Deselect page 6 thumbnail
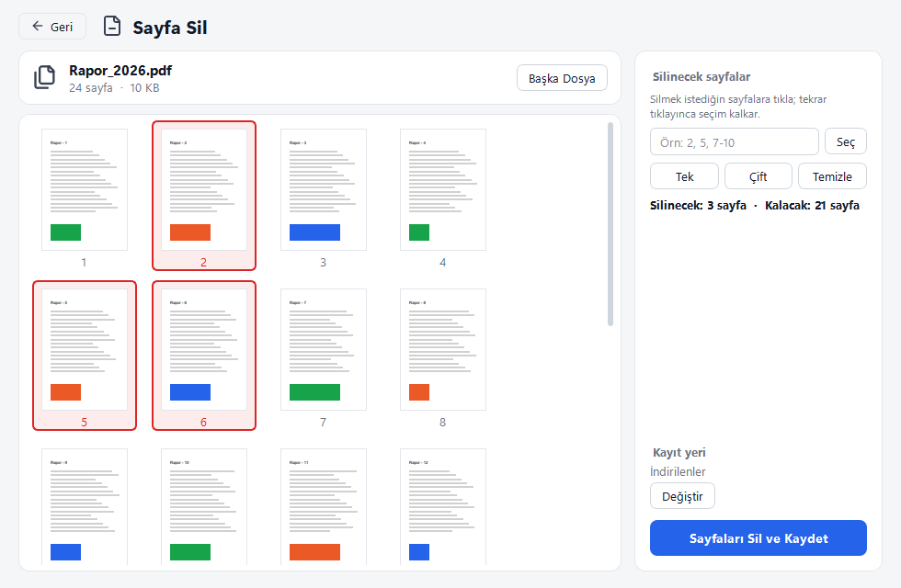The width and height of the screenshot is (901, 588). click(204, 356)
